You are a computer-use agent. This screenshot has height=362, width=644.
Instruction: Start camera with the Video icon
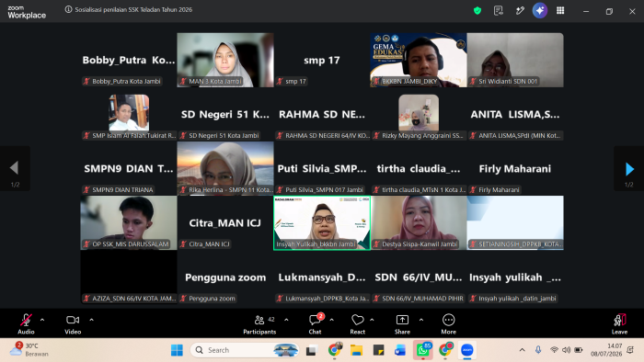point(73,320)
